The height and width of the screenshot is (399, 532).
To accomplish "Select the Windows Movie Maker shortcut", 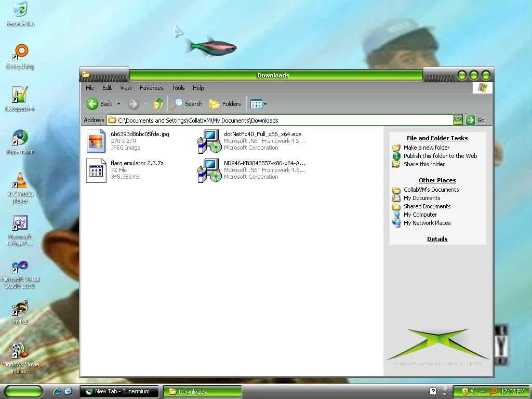I will [x=20, y=358].
